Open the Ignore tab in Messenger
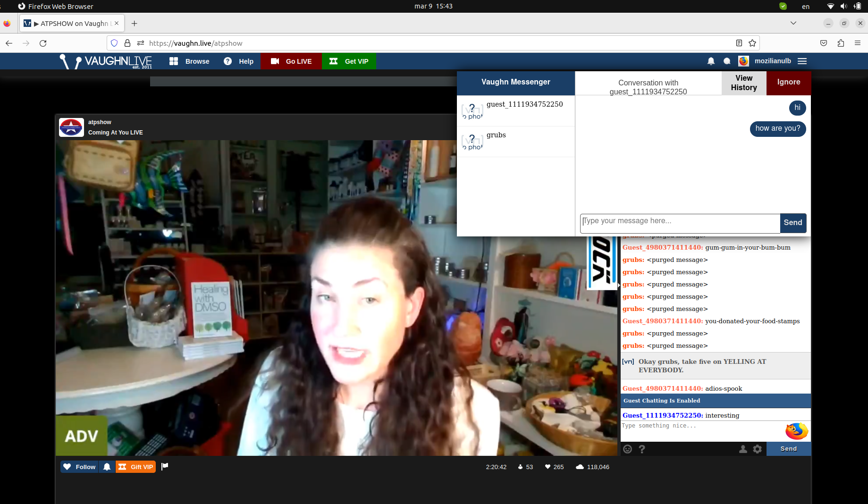The image size is (868, 504). 788,83
